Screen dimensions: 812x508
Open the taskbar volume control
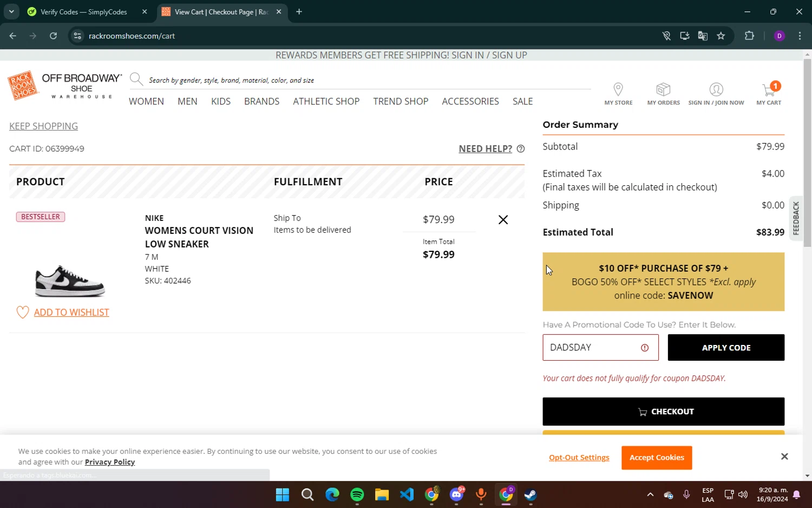pos(743,494)
